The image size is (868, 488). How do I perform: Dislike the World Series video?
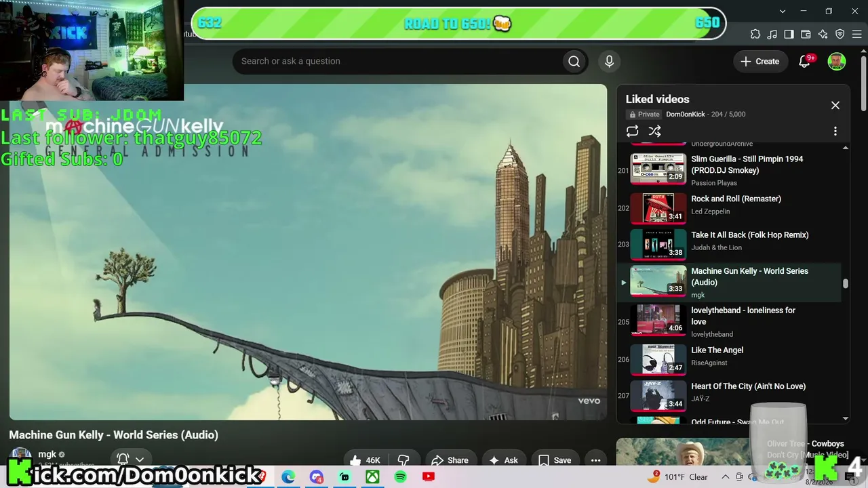pyautogui.click(x=403, y=460)
